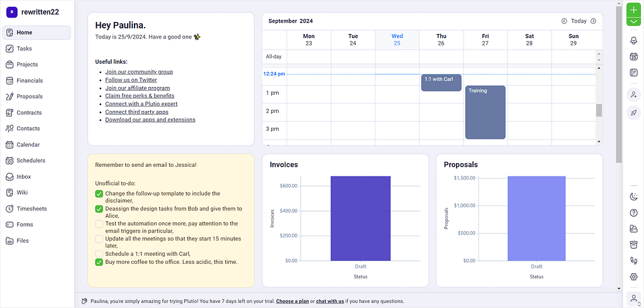Viewport: 644px width, 308px height.
Task: Click the Mon 23 column header
Action: [309, 40]
